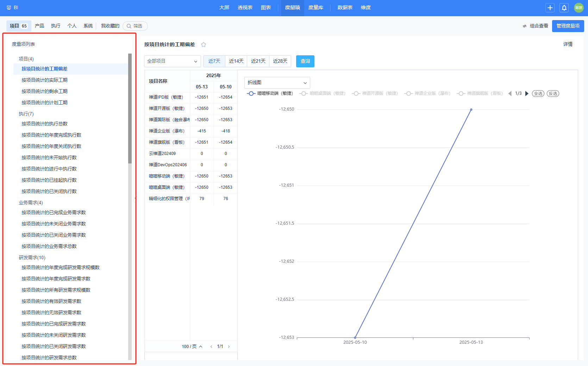Open the 全部项目 project dropdown
This screenshot has width=588, height=366.
click(x=172, y=61)
